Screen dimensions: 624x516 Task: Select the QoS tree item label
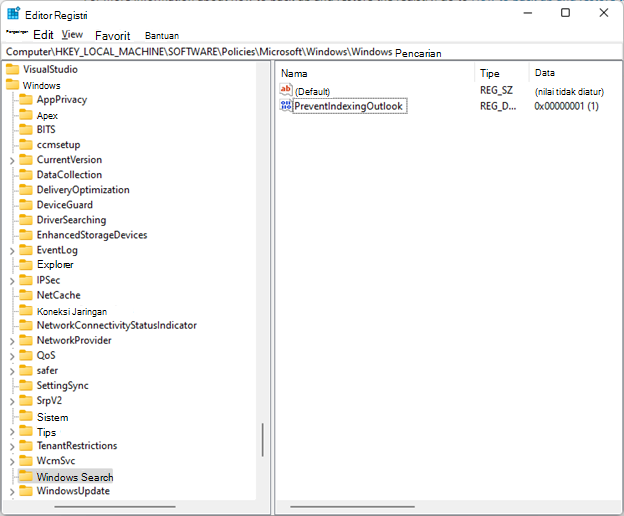pos(46,355)
